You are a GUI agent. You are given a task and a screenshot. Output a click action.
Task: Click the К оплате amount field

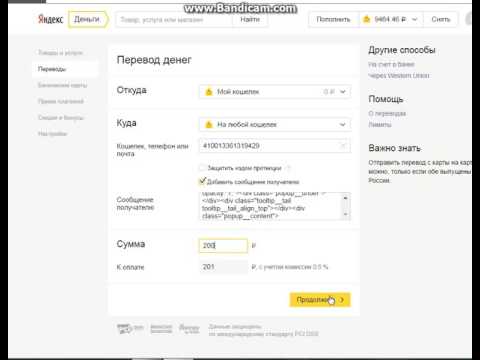pyautogui.click(x=223, y=267)
